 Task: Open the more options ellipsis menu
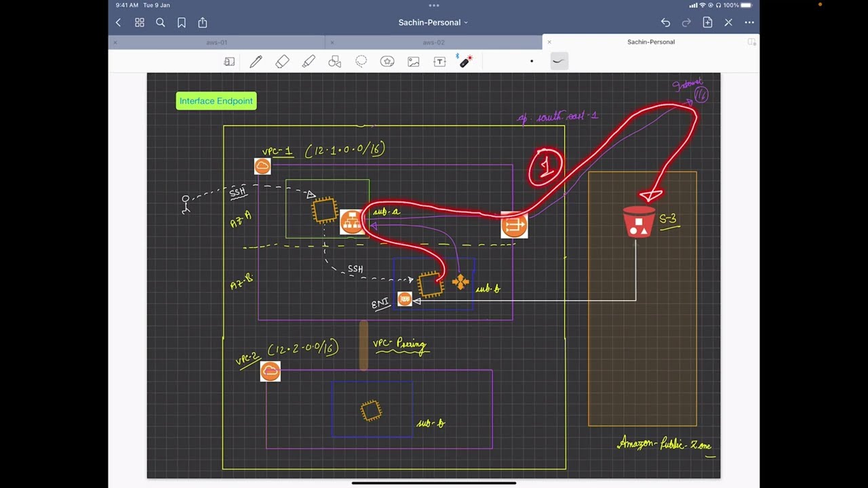(749, 22)
